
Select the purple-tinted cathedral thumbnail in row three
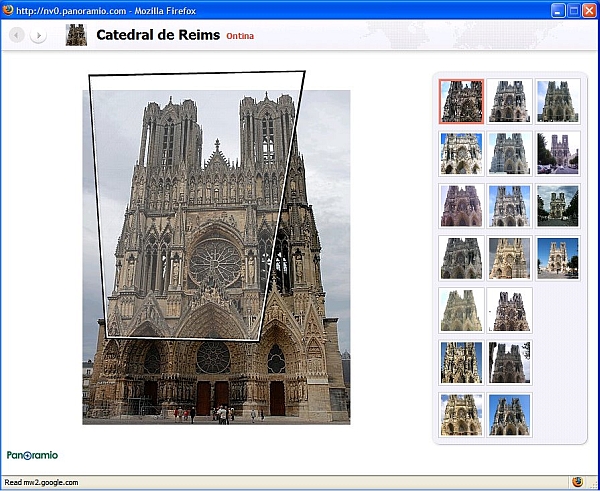[461, 206]
